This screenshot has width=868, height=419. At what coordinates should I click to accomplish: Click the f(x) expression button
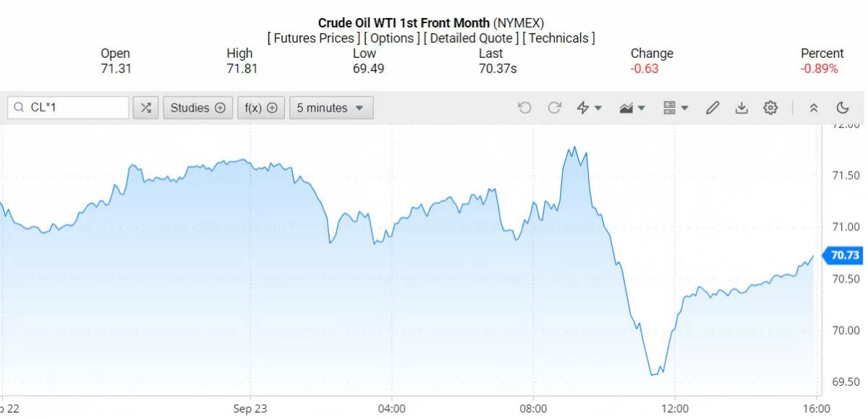coord(261,108)
